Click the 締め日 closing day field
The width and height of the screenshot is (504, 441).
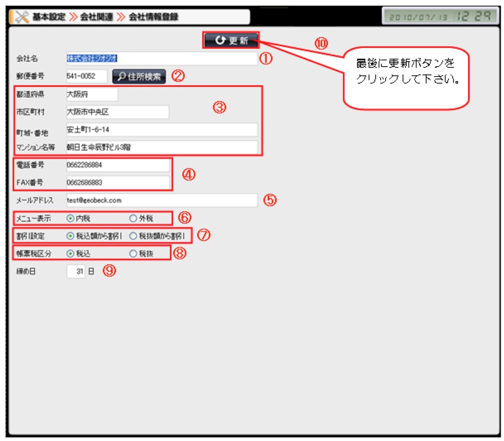(x=76, y=271)
